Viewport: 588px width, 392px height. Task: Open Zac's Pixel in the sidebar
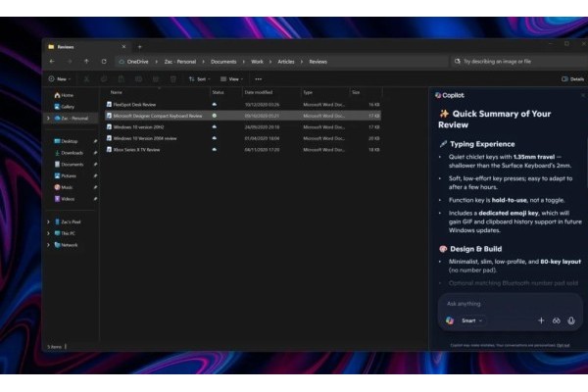pos(68,221)
